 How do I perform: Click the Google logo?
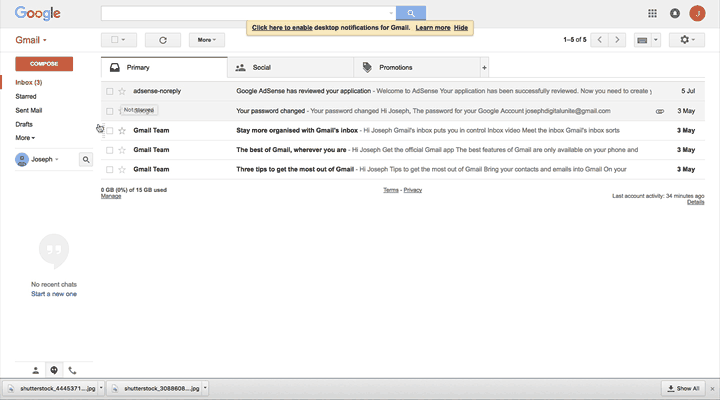point(38,13)
